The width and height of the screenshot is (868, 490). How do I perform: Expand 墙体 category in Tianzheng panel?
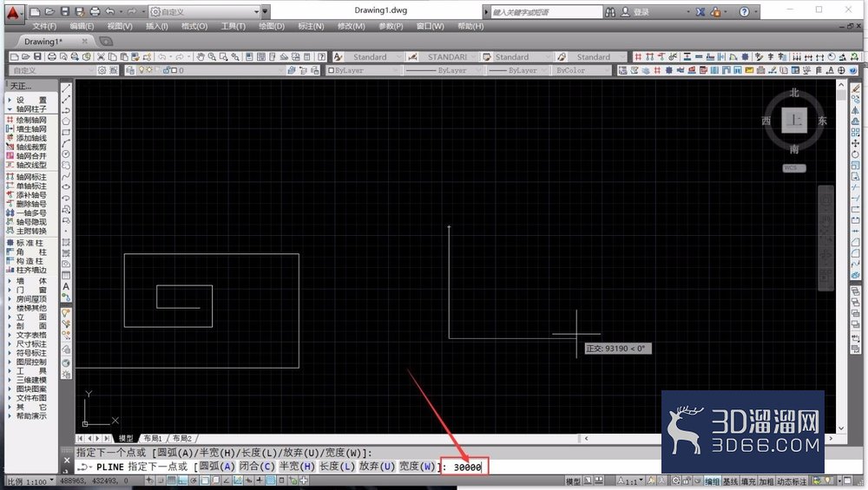point(31,281)
